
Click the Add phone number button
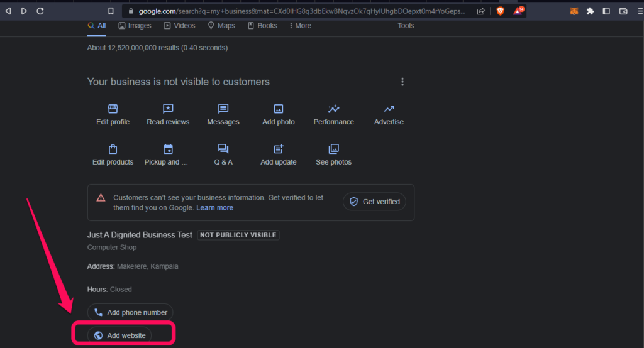point(130,312)
